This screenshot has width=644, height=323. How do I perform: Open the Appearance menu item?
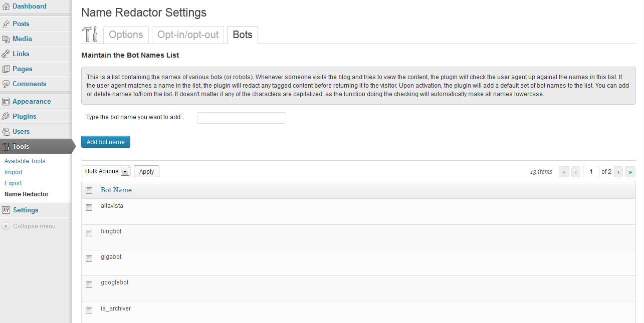click(32, 101)
